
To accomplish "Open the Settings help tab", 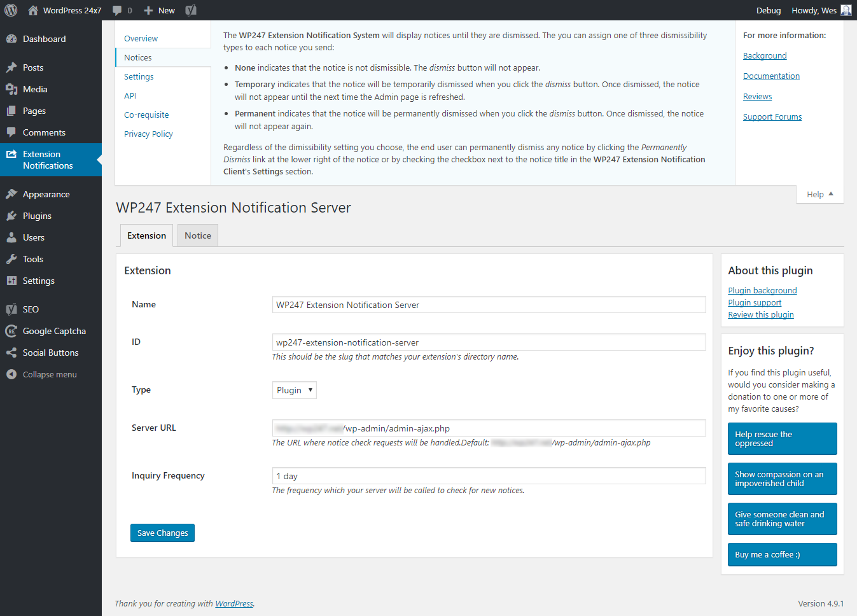I will point(139,76).
